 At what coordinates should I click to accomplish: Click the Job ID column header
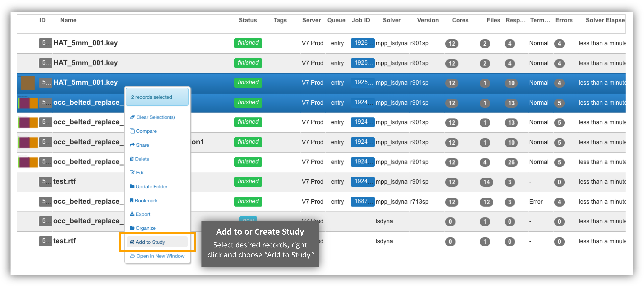coord(361,20)
